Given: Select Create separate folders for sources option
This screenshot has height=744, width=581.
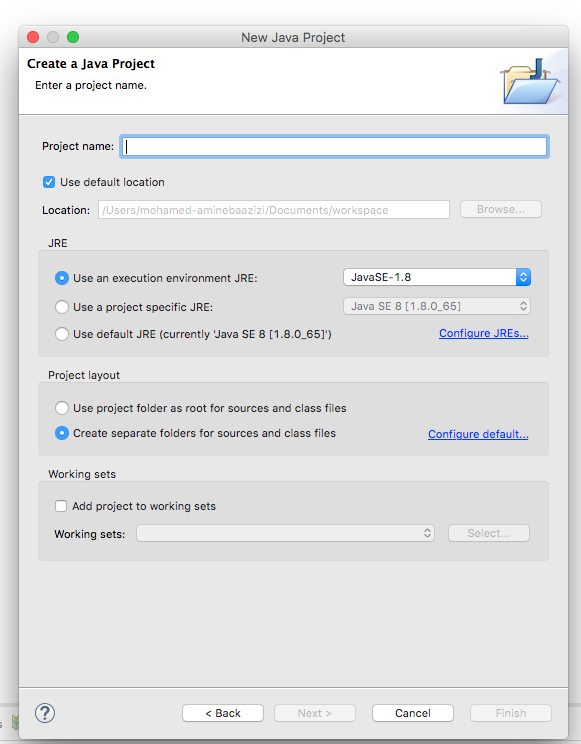Looking at the screenshot, I should (x=62, y=433).
